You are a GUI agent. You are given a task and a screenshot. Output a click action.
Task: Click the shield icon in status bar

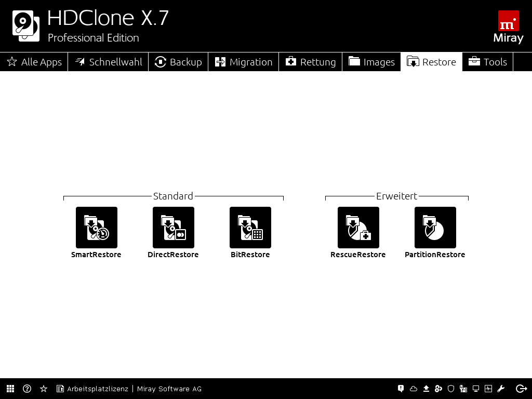tap(451, 389)
